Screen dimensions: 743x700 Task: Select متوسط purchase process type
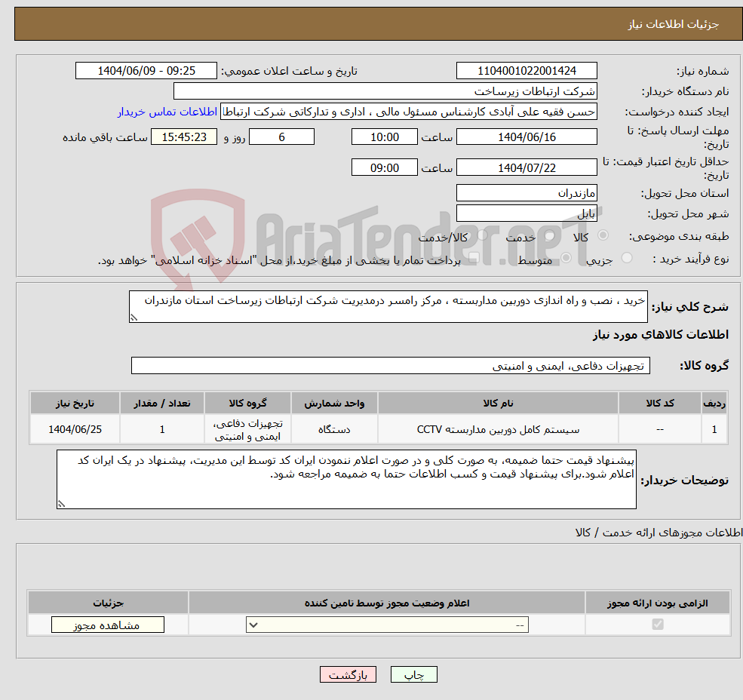(565, 257)
